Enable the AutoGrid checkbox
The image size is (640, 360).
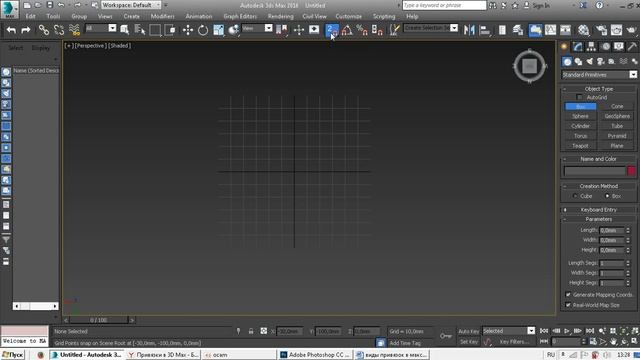click(579, 97)
